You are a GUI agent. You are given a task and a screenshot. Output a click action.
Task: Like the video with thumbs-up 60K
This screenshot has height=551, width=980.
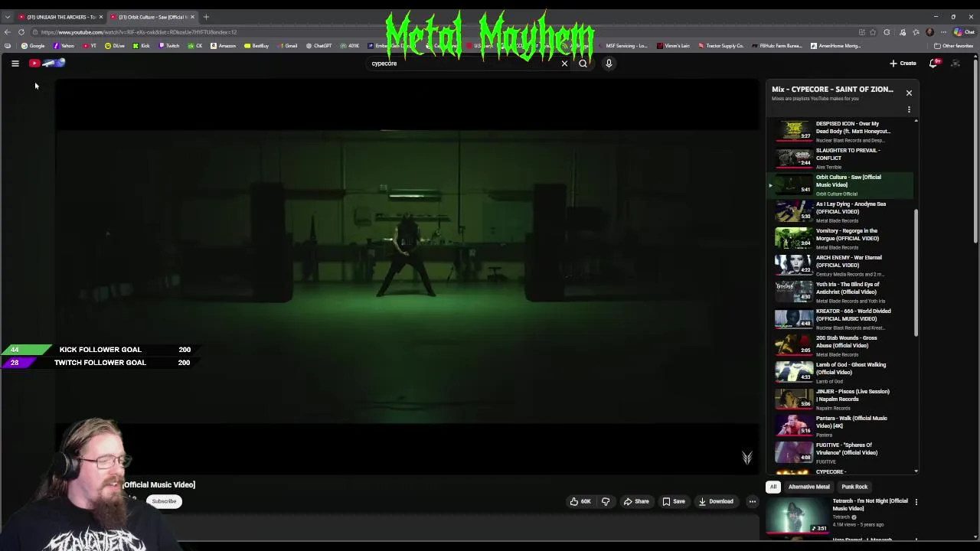point(580,501)
